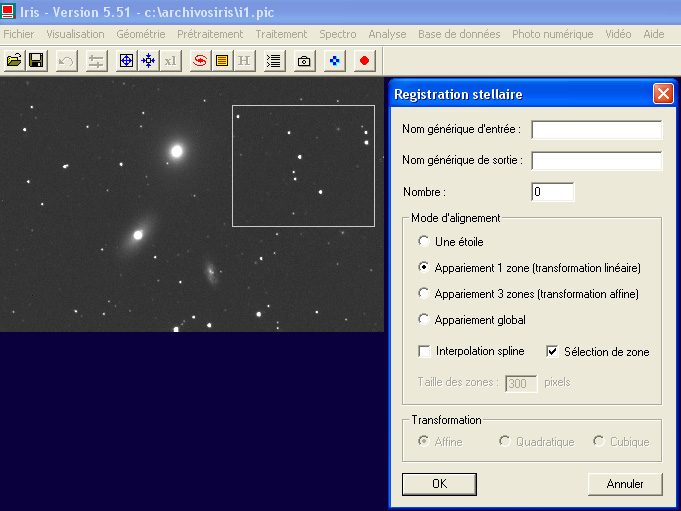Open the Spectro menu
681x511 pixels.
pos(338,34)
